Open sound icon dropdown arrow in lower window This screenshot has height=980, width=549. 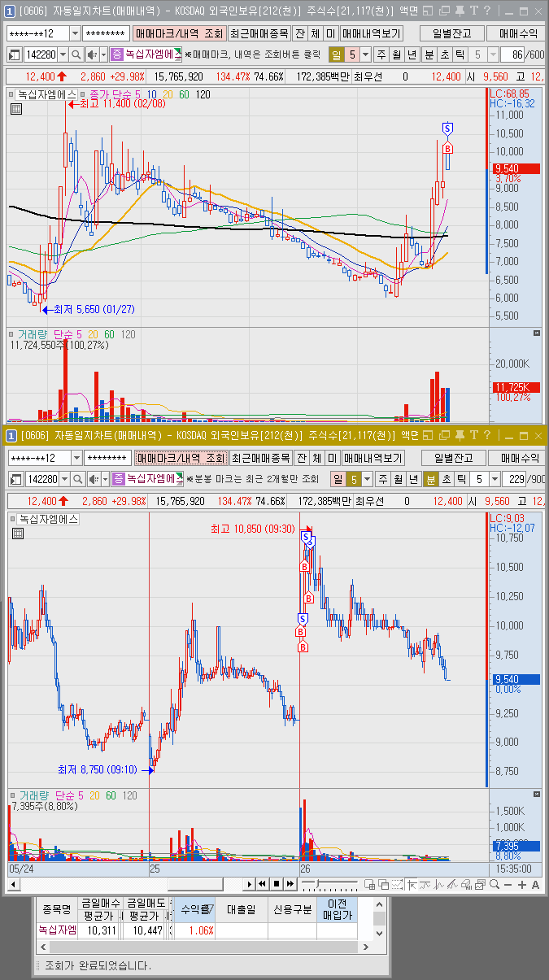click(103, 479)
